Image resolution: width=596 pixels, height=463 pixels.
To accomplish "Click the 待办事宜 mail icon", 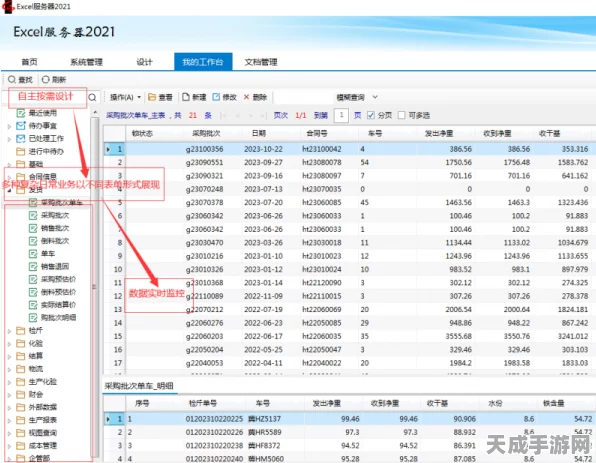I will coord(21,126).
